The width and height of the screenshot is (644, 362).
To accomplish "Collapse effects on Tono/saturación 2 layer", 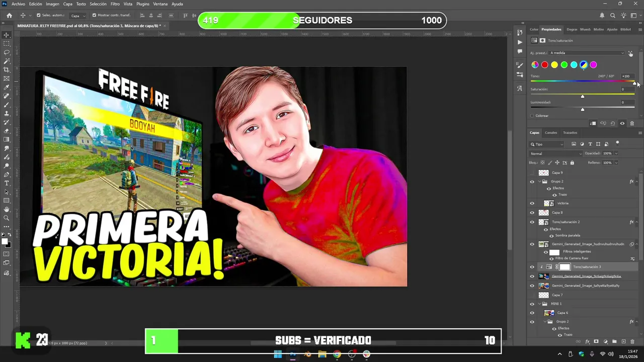I will [x=637, y=222].
